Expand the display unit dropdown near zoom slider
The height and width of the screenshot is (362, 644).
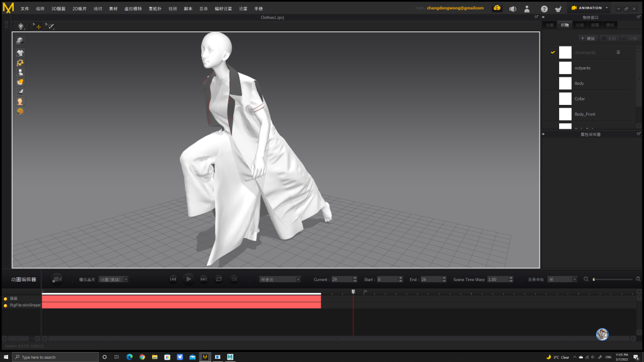click(x=562, y=279)
